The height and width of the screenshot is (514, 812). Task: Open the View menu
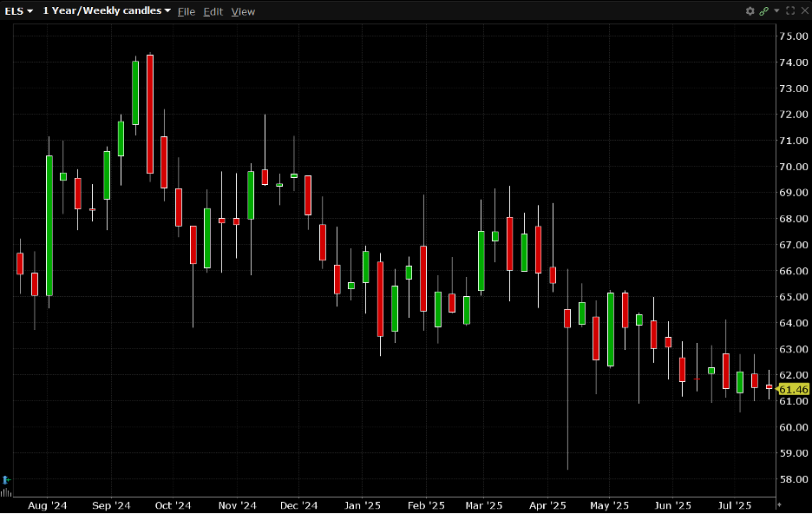tap(243, 11)
